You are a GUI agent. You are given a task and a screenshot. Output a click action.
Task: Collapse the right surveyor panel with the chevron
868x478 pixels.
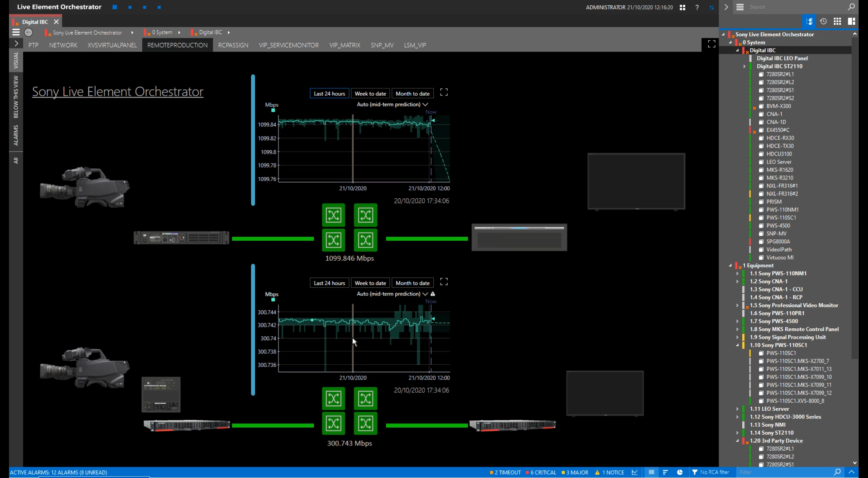click(x=726, y=7)
